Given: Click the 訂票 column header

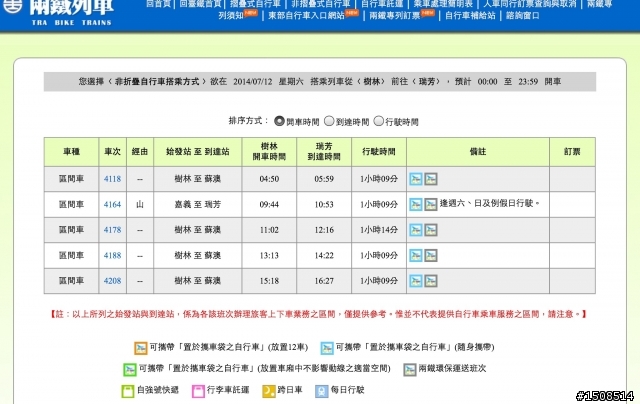Looking at the screenshot, I should (572, 152).
